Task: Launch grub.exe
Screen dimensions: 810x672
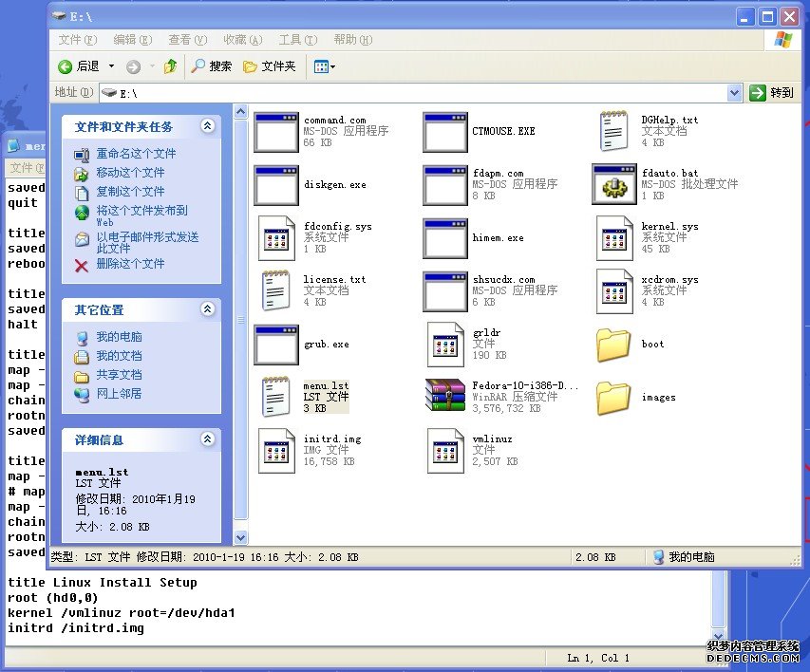Action: click(274, 343)
